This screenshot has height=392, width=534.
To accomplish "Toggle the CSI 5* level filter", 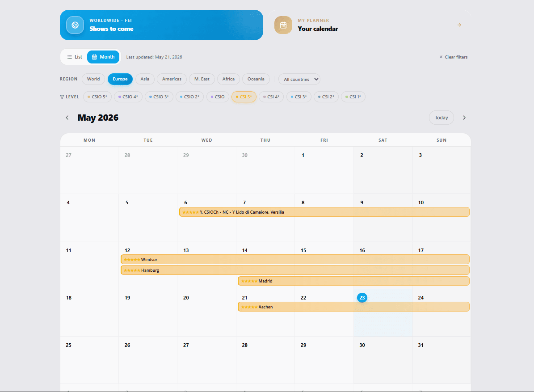I will (x=244, y=97).
